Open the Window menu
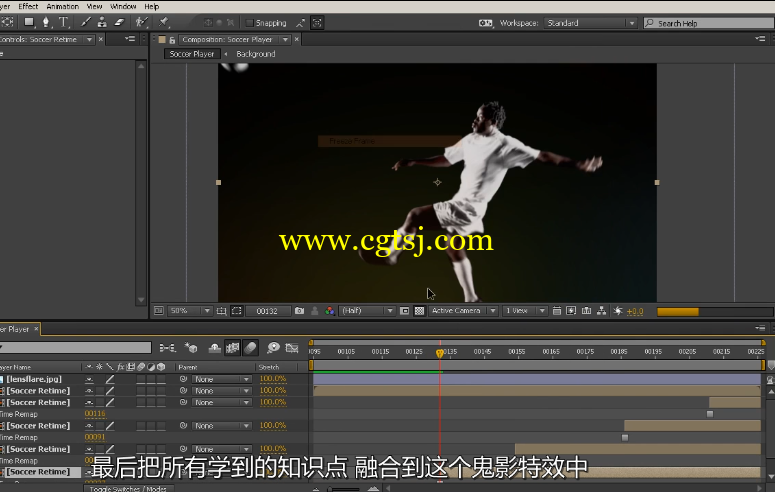The width and height of the screenshot is (775, 492). coord(123,6)
